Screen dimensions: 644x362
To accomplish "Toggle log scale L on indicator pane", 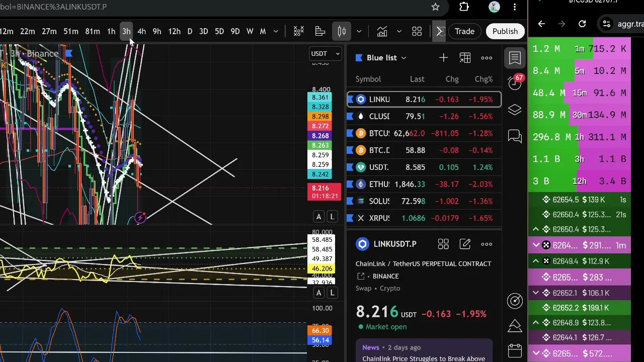I will tap(332, 293).
